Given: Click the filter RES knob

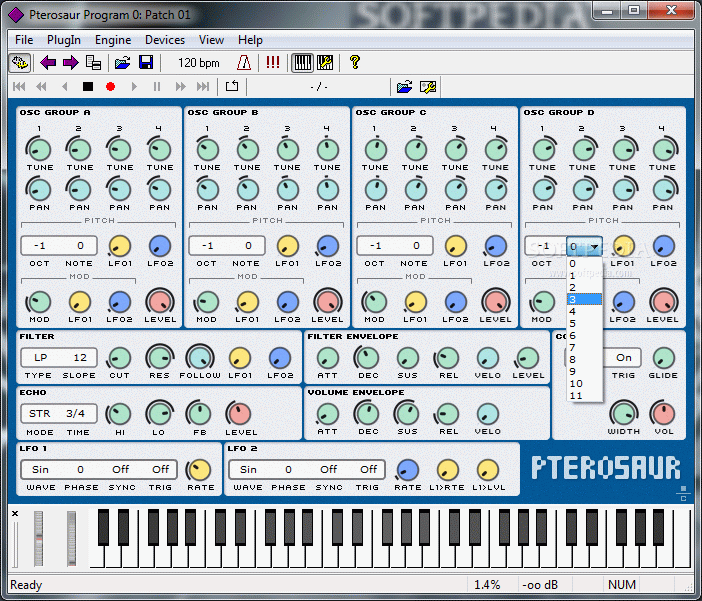Looking at the screenshot, I should click(x=159, y=357).
